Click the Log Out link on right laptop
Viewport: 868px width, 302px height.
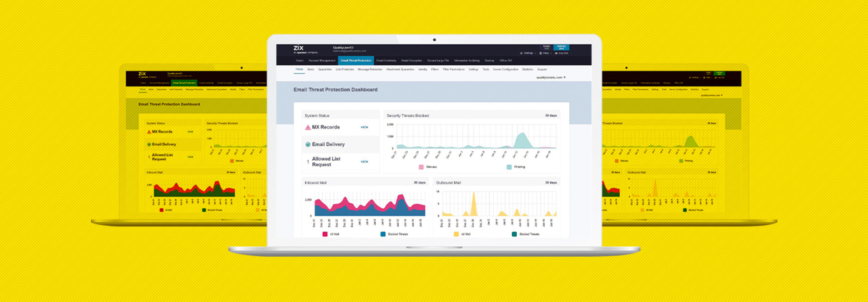coord(719,77)
